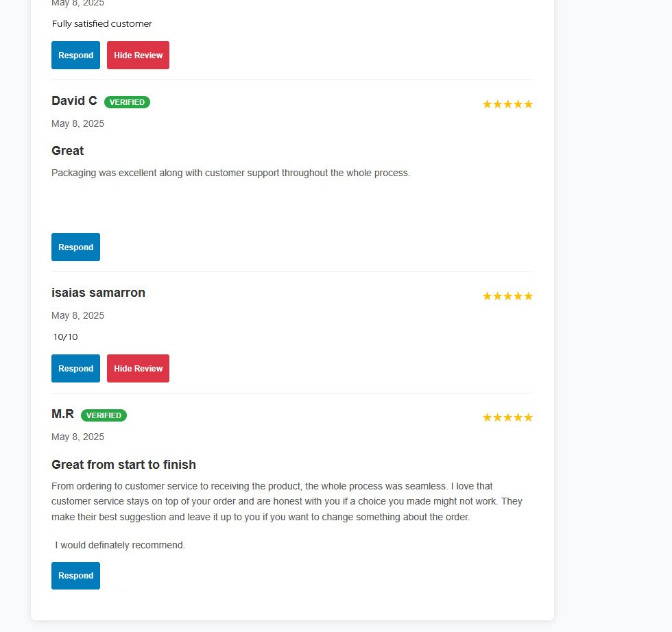Respond to David C's "Great" review
This screenshot has width=672, height=632.
click(75, 247)
